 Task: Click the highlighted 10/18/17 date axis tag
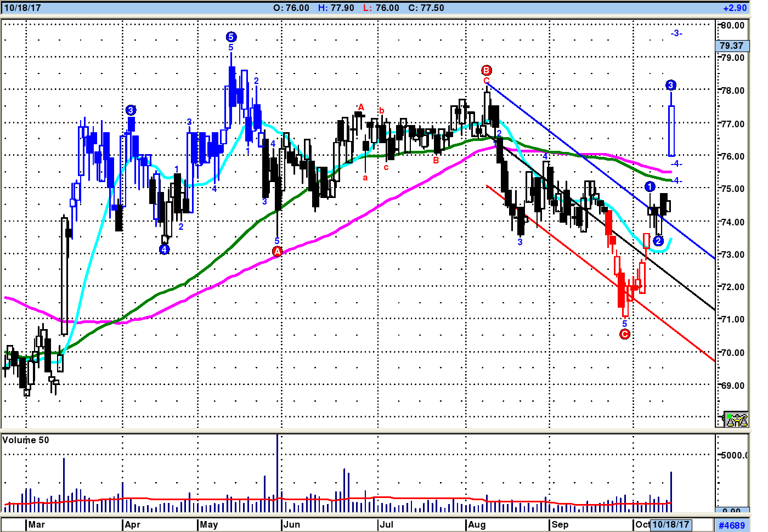tap(670, 524)
